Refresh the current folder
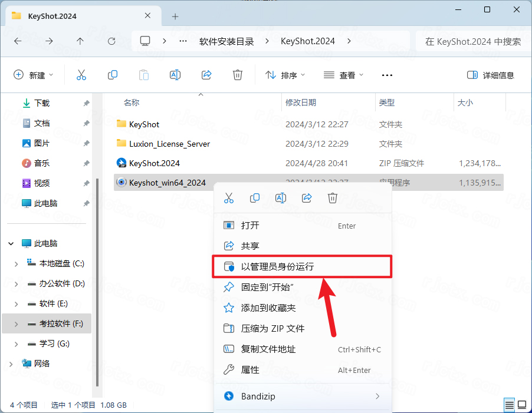 point(111,41)
